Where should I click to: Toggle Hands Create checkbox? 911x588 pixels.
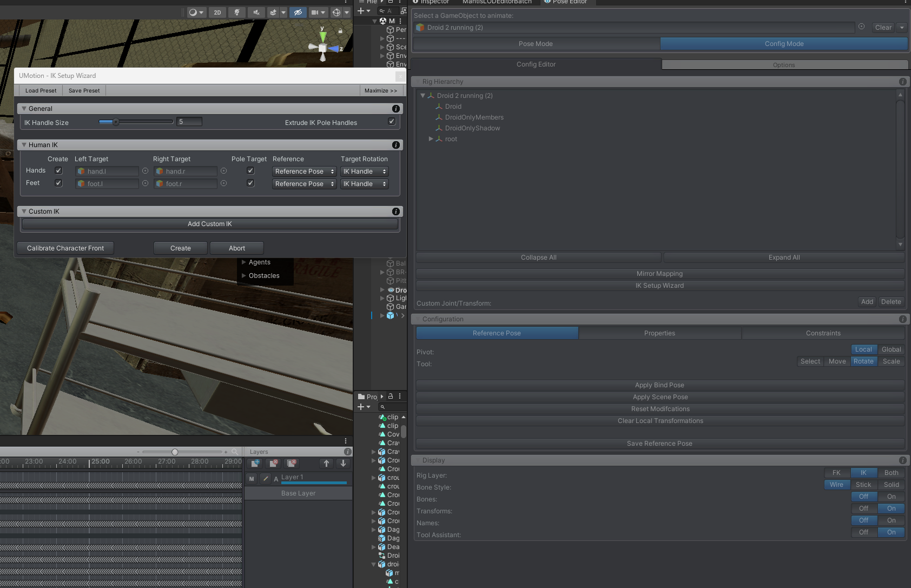(x=58, y=170)
